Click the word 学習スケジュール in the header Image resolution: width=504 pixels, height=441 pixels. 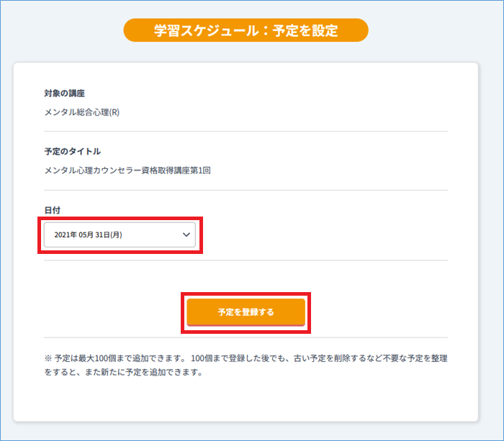pyautogui.click(x=206, y=30)
